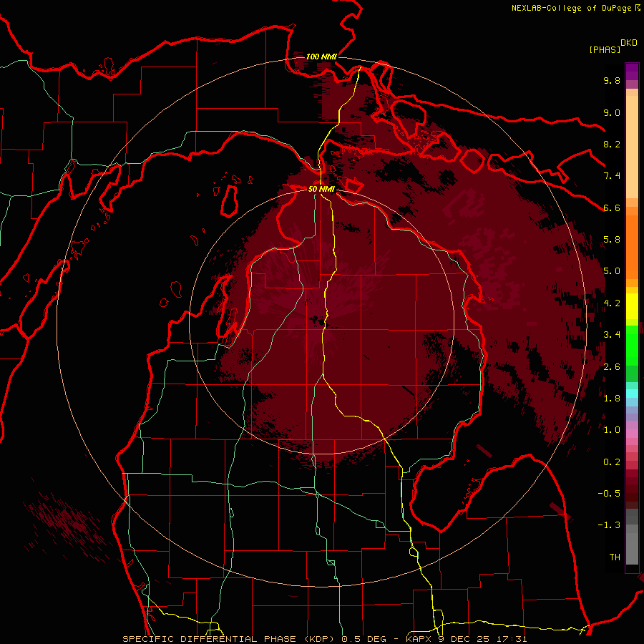644x644 pixels.
Task: Click the 7.4 color scale value
Action: coord(612,176)
